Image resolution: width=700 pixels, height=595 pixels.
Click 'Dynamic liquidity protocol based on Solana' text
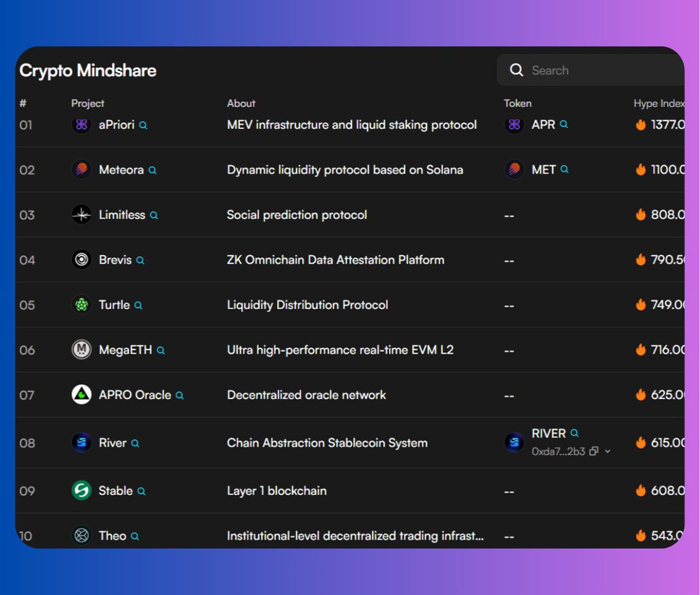pyautogui.click(x=345, y=170)
